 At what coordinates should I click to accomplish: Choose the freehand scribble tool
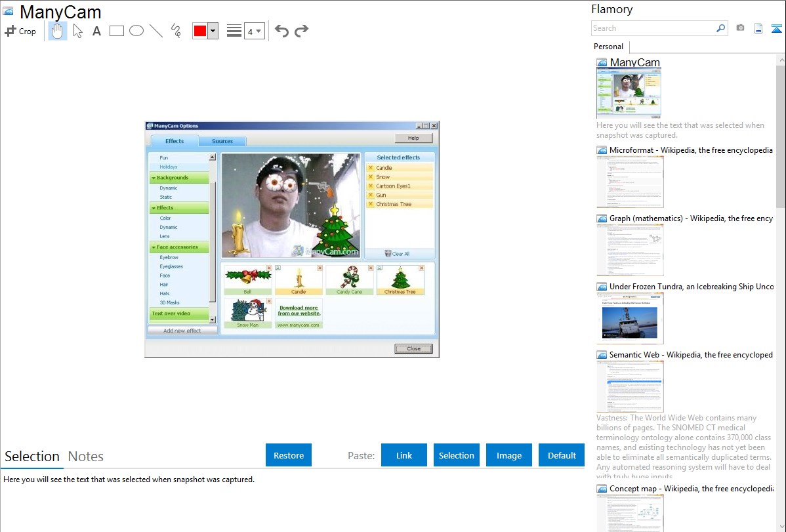[176, 31]
